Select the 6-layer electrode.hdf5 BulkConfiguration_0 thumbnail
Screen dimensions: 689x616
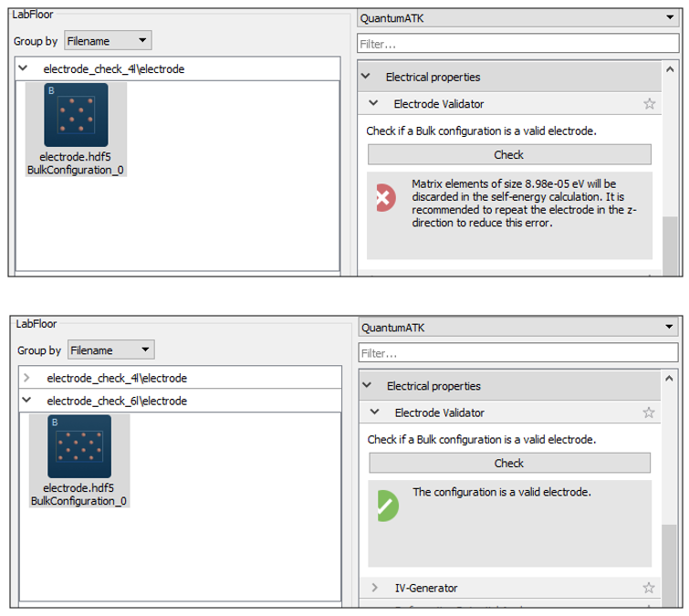79,461
